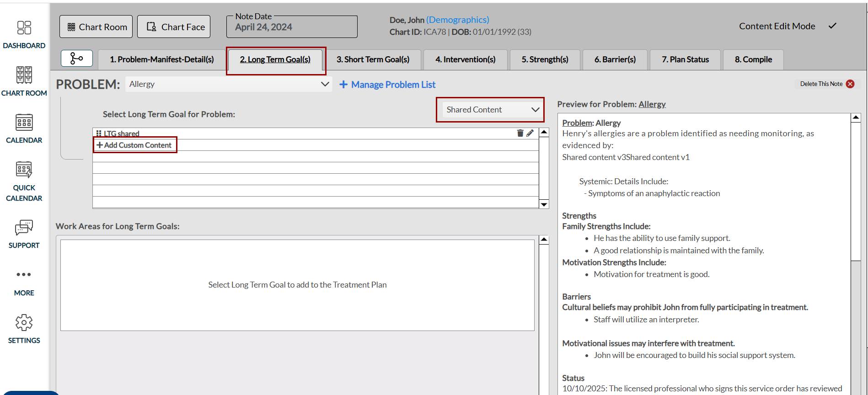This screenshot has height=395, width=868.
Task: Delete the LTG shared goal with trash icon
Action: [x=520, y=133]
